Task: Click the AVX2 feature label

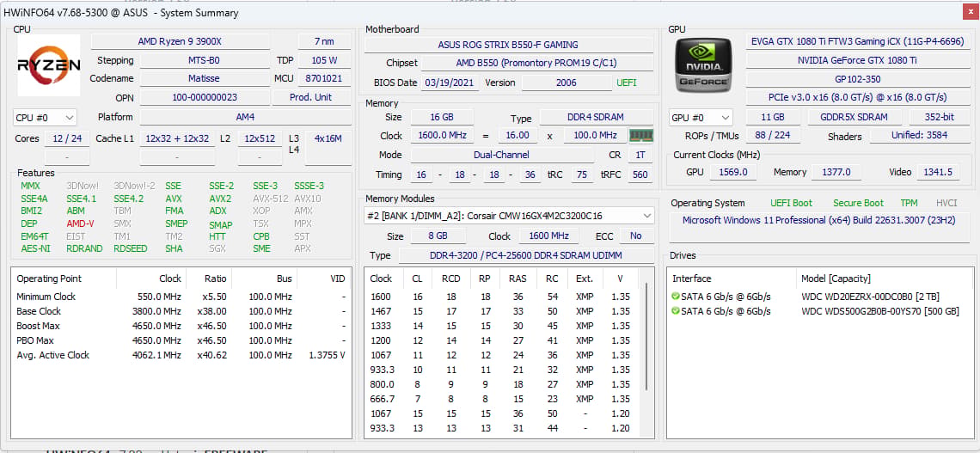Action: pos(220,199)
